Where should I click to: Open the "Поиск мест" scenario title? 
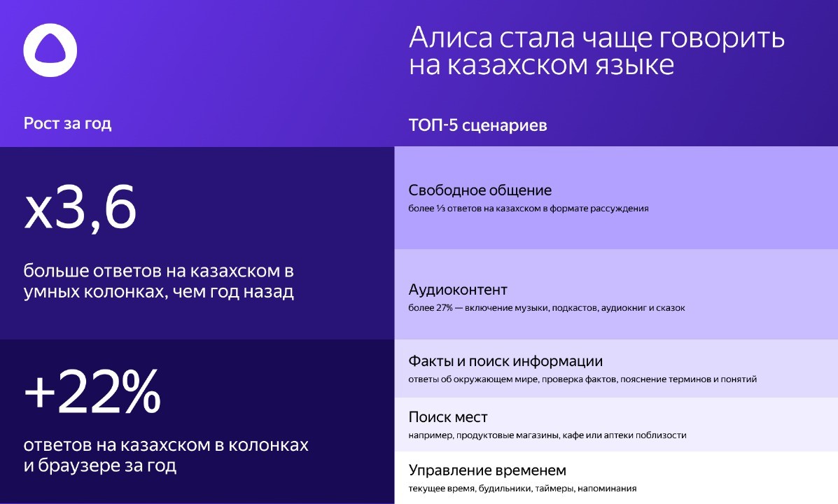[447, 417]
